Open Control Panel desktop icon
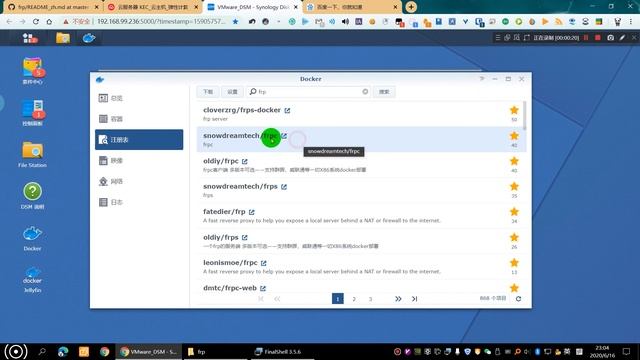This screenshot has width=640, height=360. point(32,113)
